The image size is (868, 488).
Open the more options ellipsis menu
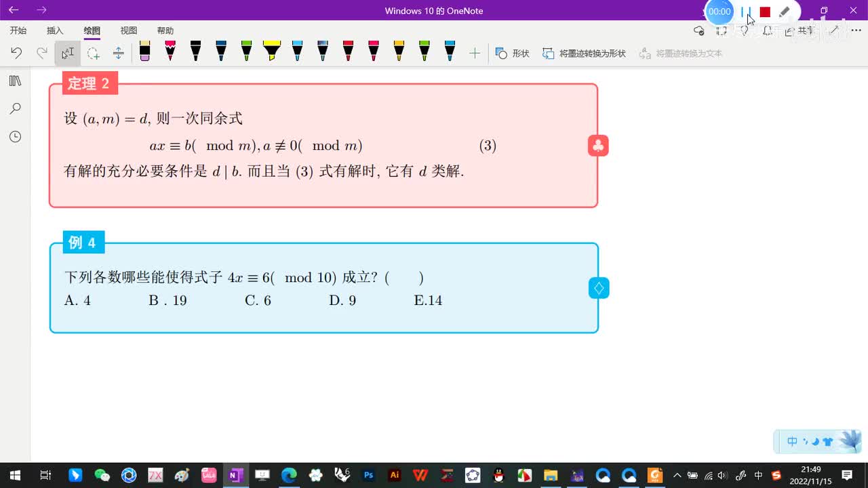tap(855, 30)
